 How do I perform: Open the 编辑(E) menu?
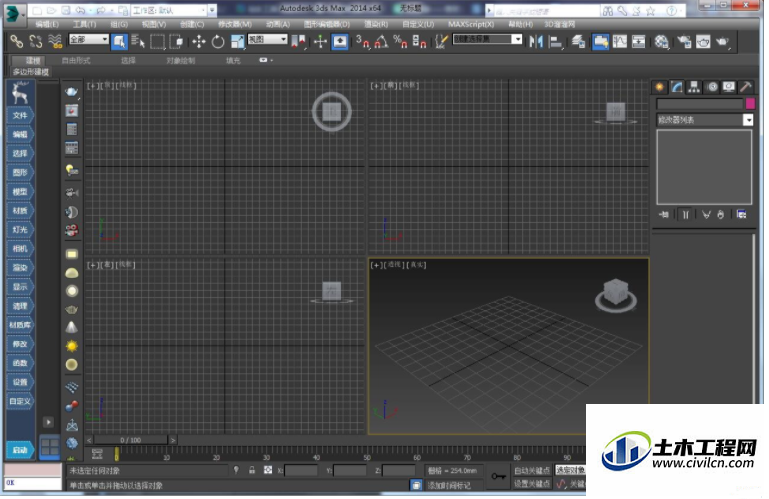(x=47, y=24)
